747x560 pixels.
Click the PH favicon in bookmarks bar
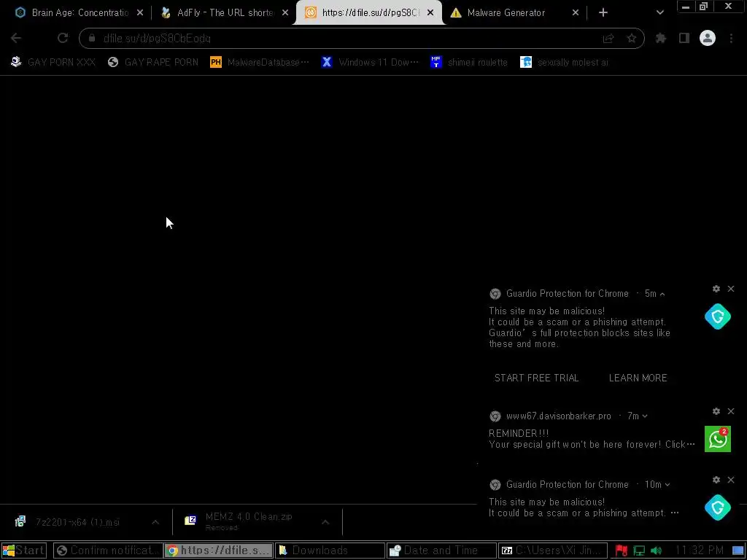pos(216,63)
